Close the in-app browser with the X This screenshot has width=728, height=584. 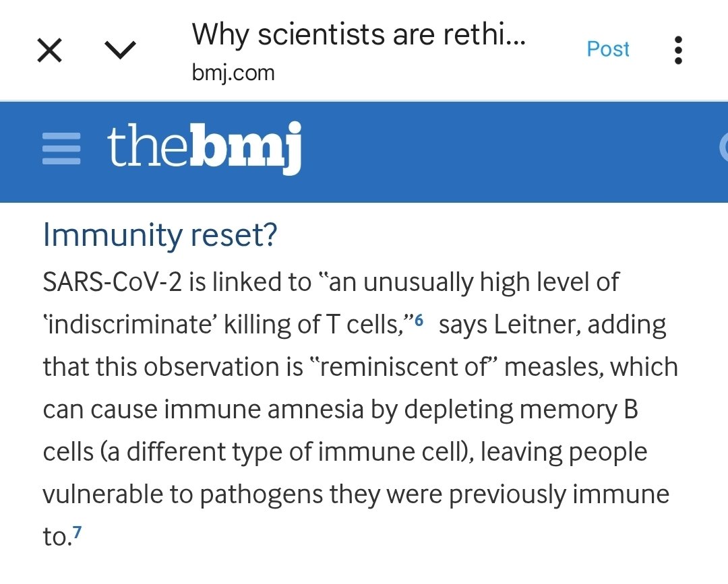[x=50, y=50]
